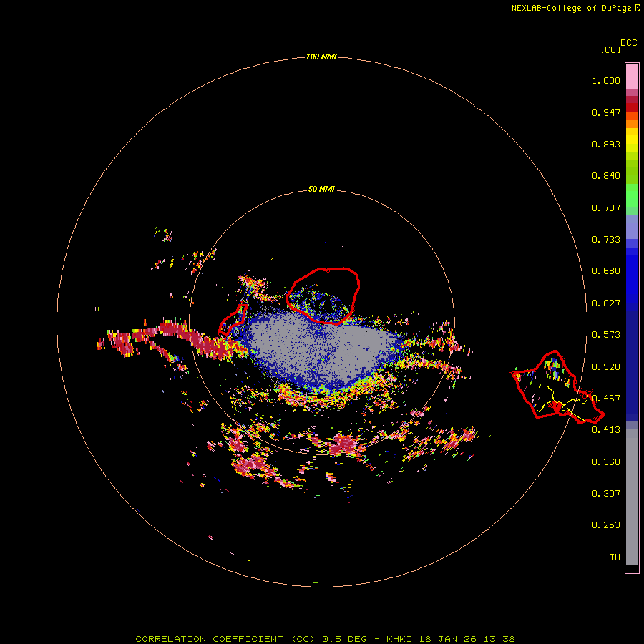The height and width of the screenshot is (644, 644).
Task: Select the 0.573 scale value
Action: (606, 335)
